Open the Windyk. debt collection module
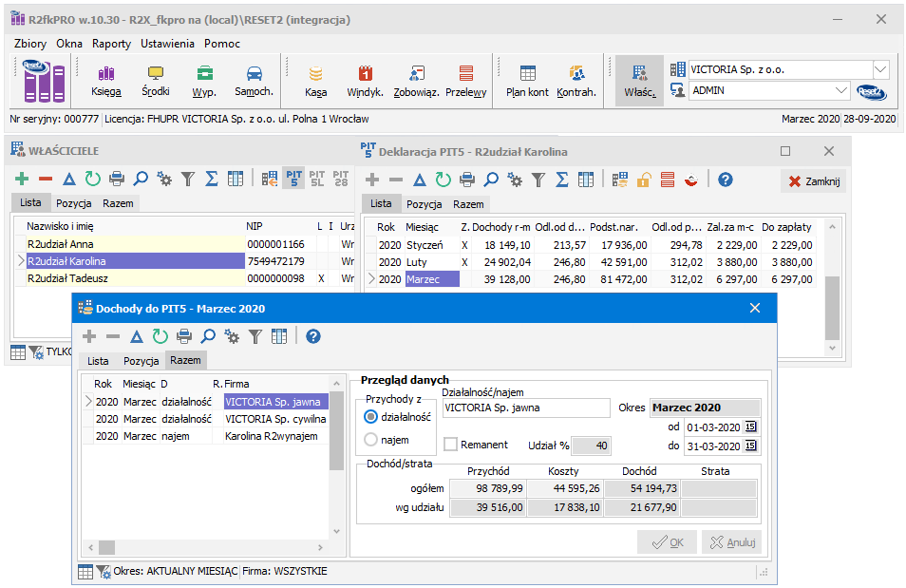This screenshot has width=906, height=588. [x=366, y=81]
